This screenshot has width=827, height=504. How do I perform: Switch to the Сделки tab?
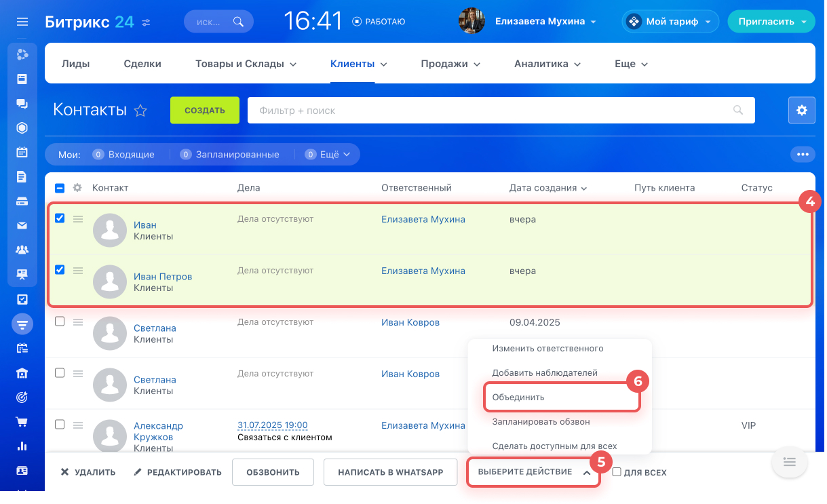pyautogui.click(x=142, y=64)
